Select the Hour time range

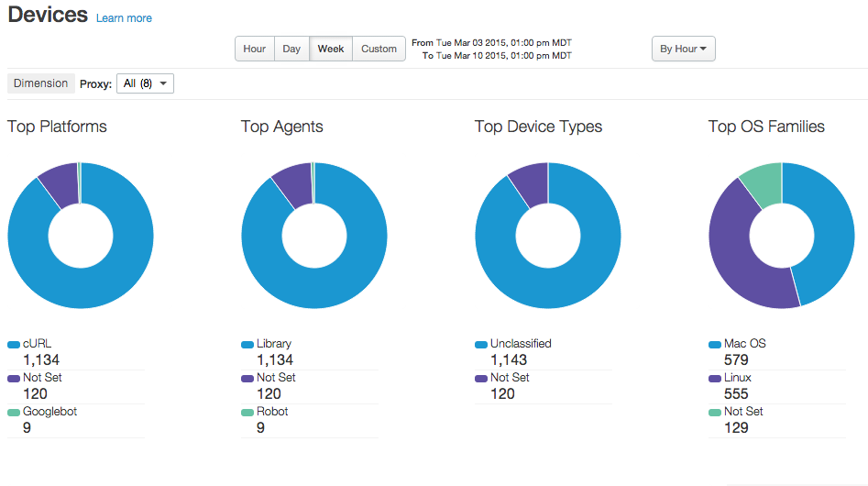click(x=254, y=49)
